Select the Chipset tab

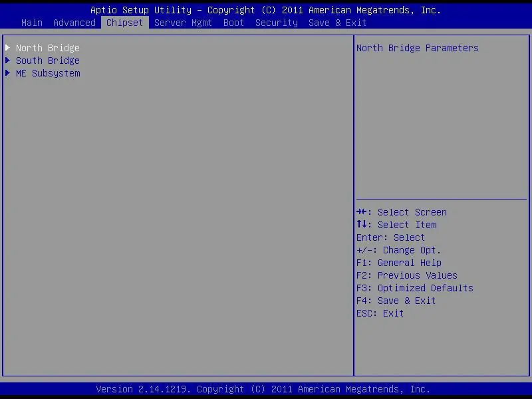[124, 23]
